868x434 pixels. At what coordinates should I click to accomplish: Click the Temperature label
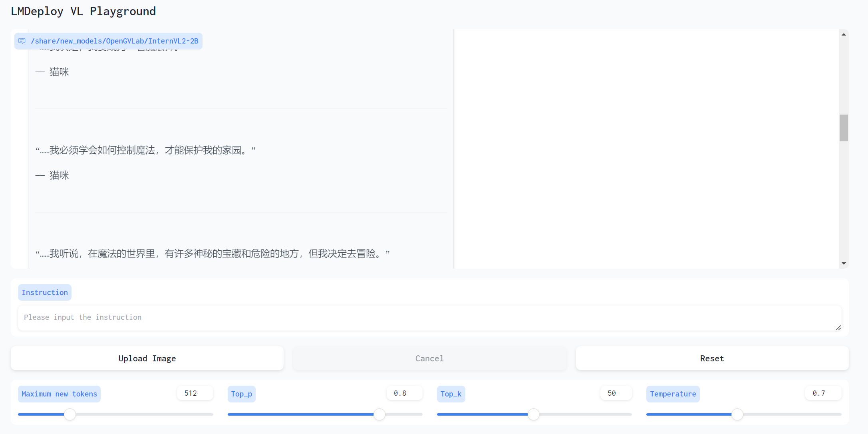point(673,394)
